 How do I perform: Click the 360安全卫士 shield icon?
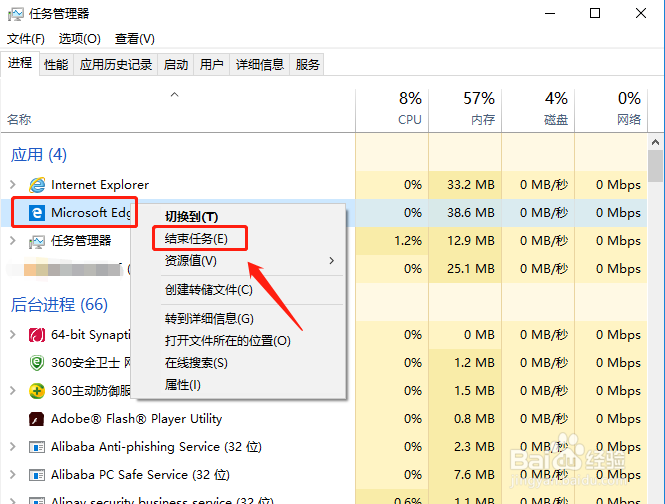point(37,363)
